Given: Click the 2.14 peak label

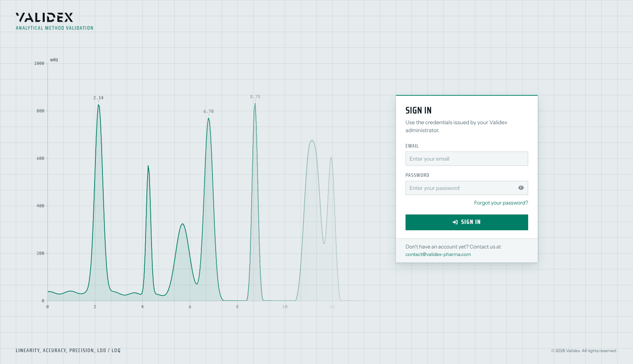Looking at the screenshot, I should (99, 98).
